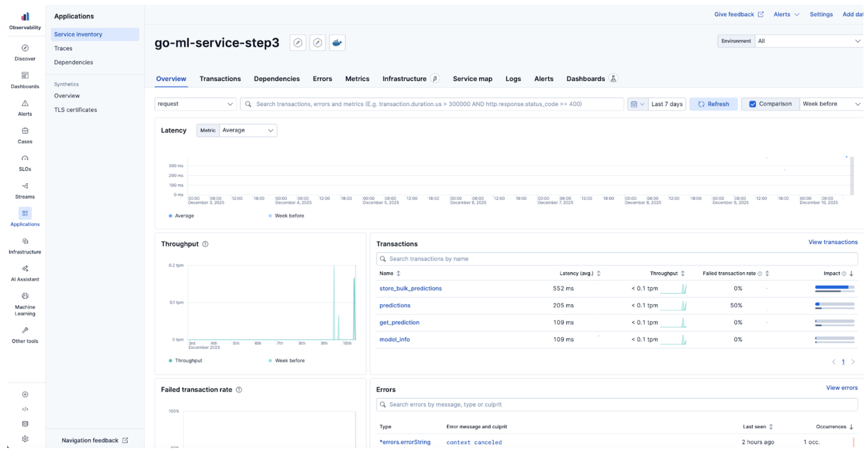Switch to the Dependencies tab

click(277, 79)
